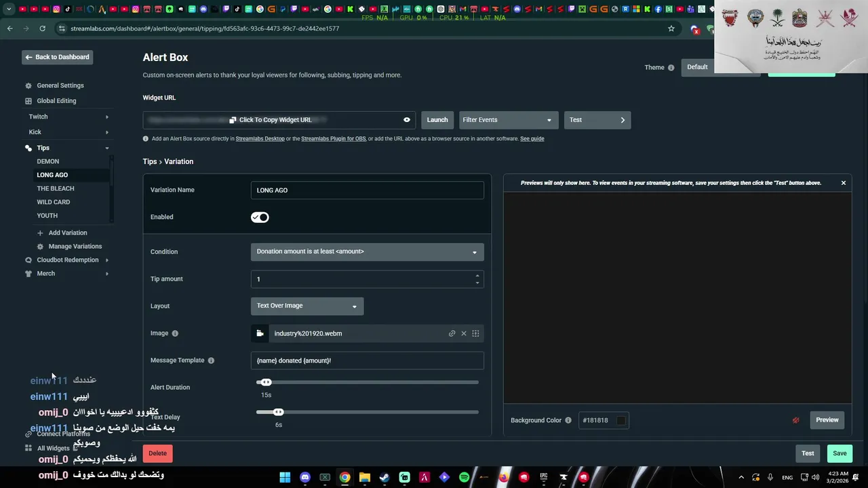Select the LONG AGO variation

[x=52, y=175]
